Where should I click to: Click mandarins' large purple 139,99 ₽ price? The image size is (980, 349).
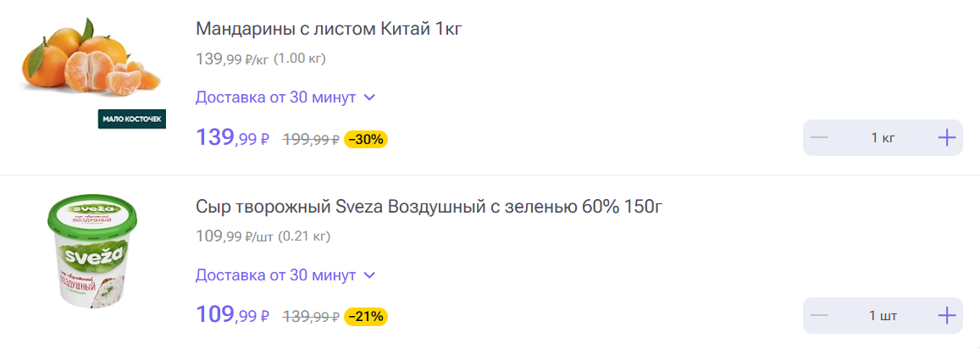point(232,138)
